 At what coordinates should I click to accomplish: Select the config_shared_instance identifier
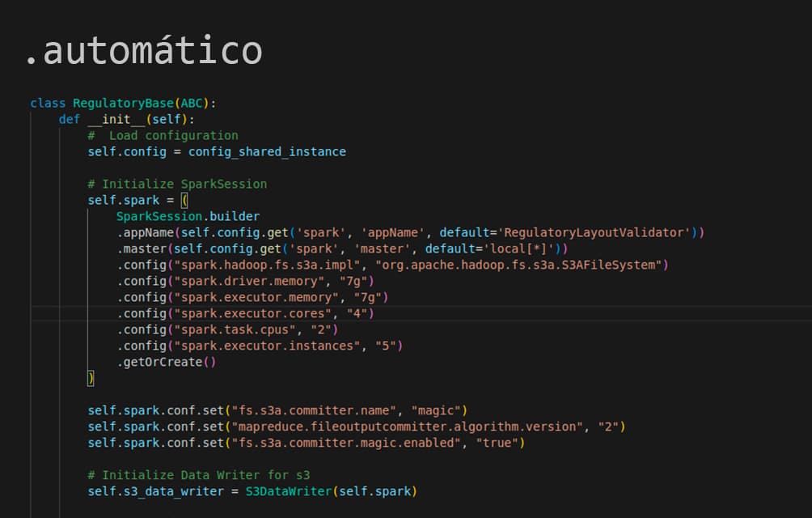click(267, 151)
